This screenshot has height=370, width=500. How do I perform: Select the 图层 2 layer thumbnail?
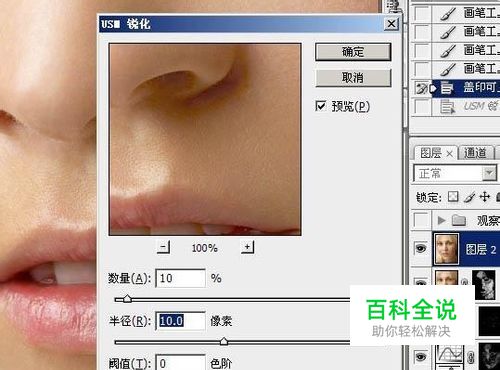446,249
